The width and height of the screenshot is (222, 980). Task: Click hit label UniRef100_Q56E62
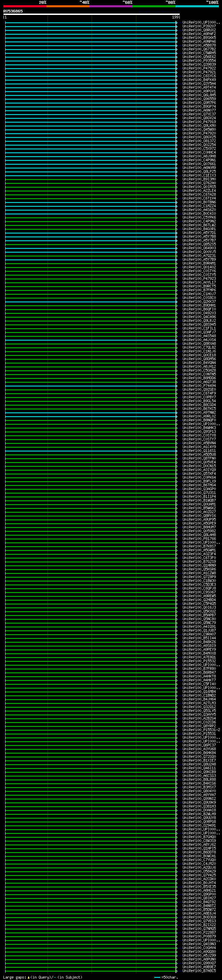199,57
